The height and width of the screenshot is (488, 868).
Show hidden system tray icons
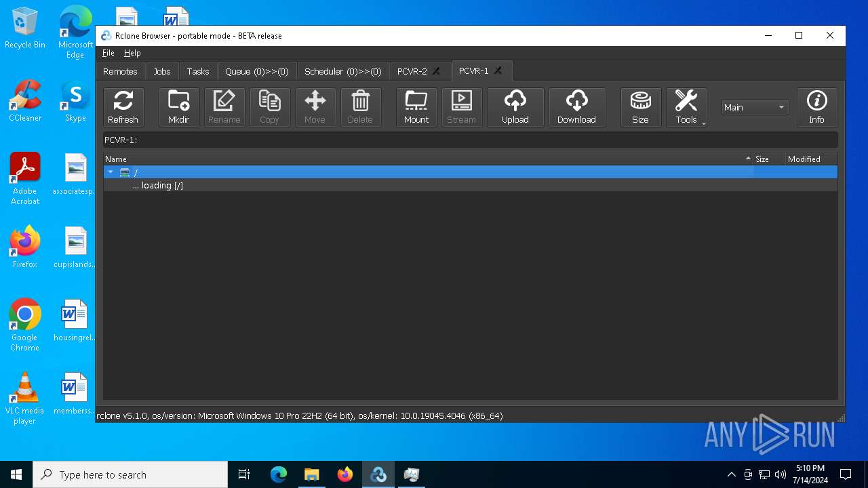tap(731, 474)
